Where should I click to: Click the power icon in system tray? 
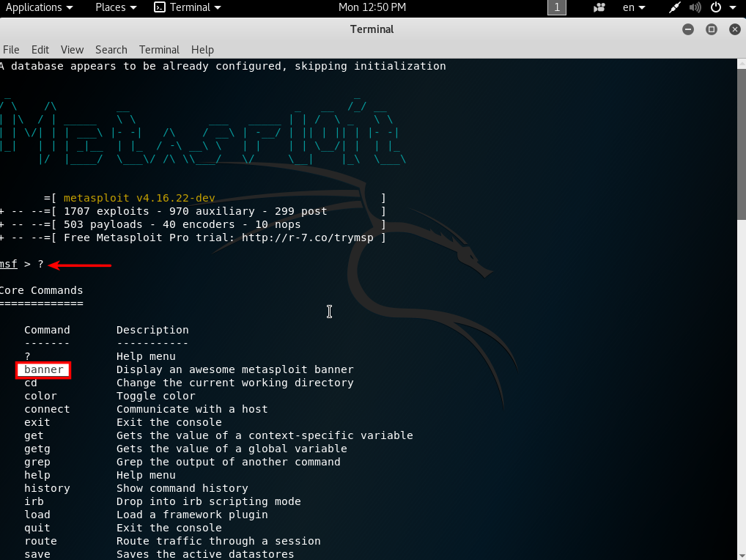715,7
